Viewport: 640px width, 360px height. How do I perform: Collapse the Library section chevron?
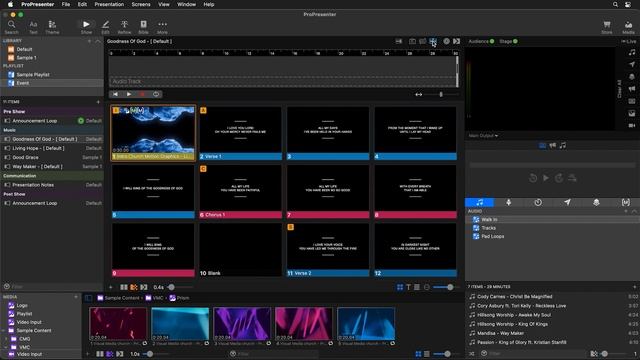click(x=98, y=41)
